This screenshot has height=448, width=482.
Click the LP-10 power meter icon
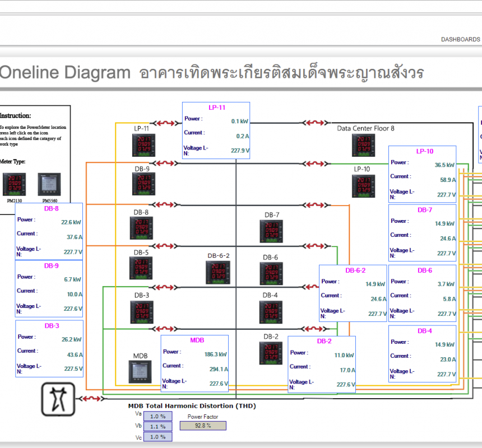(364, 185)
